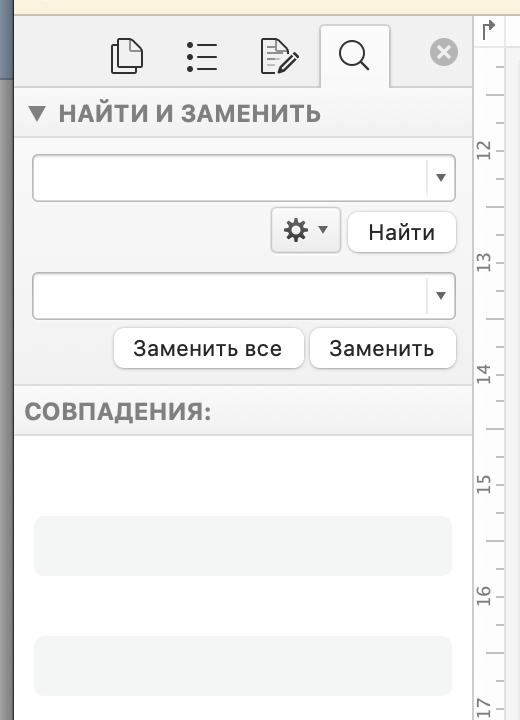Click the Заменить все button

coord(209,348)
